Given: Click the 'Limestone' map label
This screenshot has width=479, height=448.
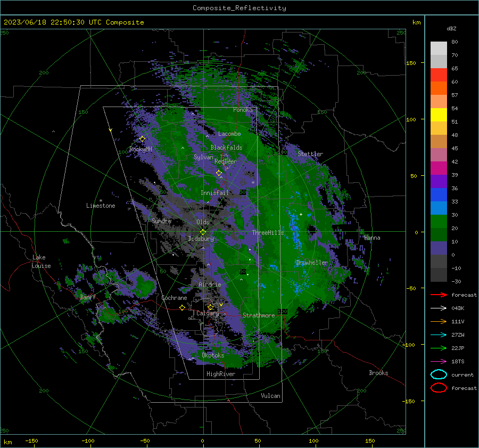Looking at the screenshot, I should pyautogui.click(x=101, y=206).
